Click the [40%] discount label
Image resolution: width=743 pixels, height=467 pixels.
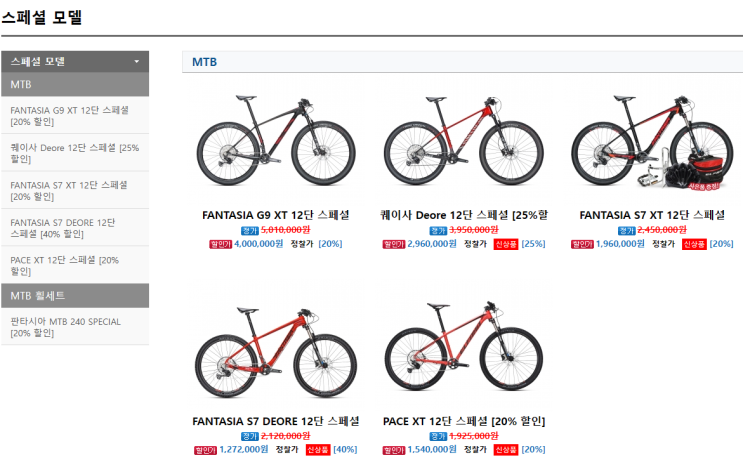[345, 450]
